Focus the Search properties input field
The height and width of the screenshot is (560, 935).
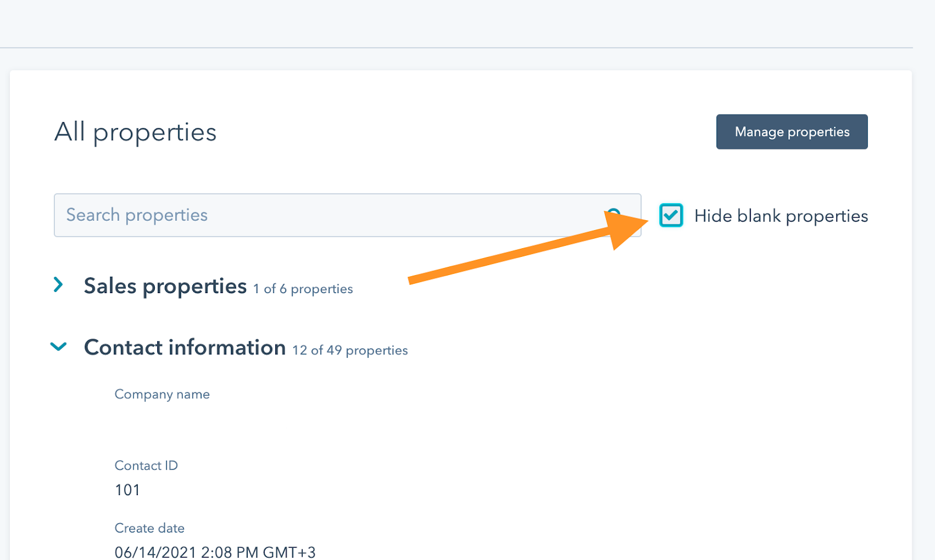(x=347, y=215)
